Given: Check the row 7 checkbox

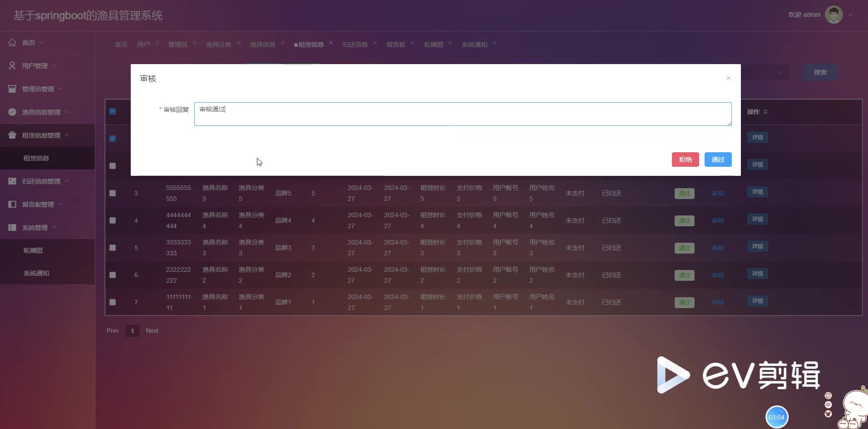Looking at the screenshot, I should click(113, 302).
